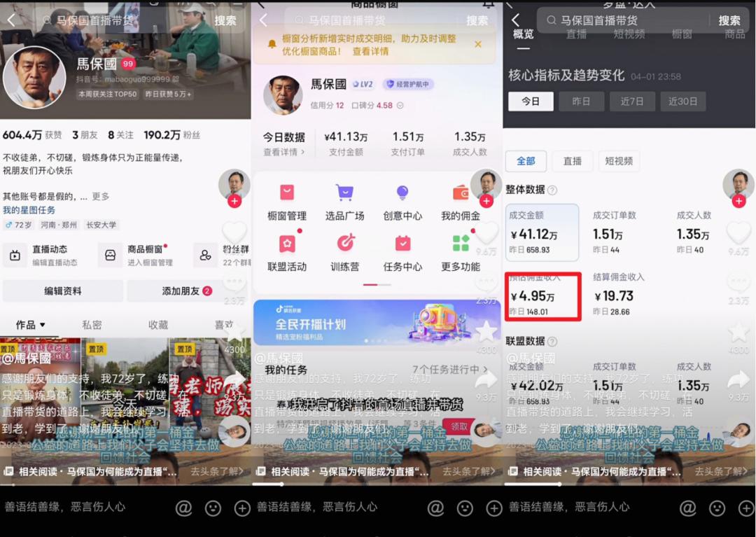
Task: Switch to the 概览 tab in analytics
Action: coord(523,34)
